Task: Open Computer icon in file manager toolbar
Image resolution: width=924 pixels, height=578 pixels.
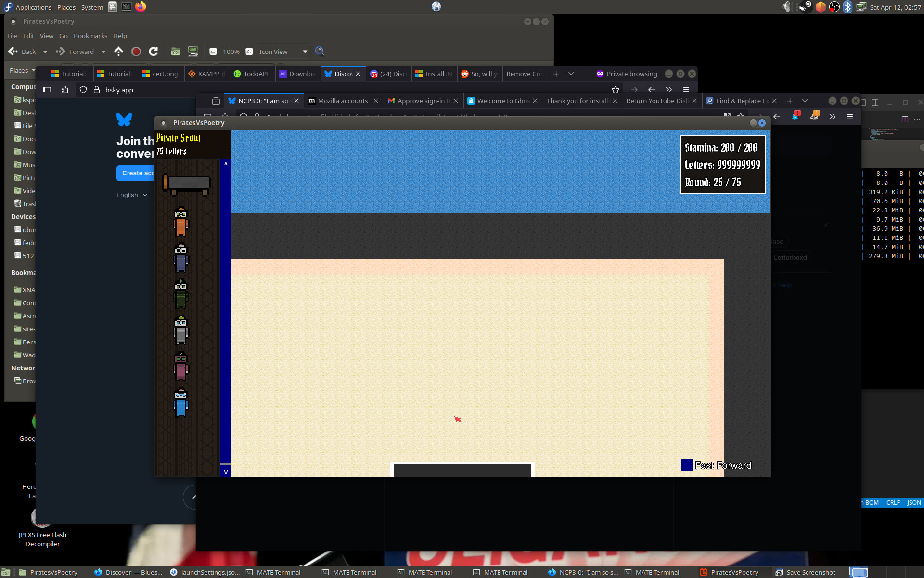Action: pos(193,52)
